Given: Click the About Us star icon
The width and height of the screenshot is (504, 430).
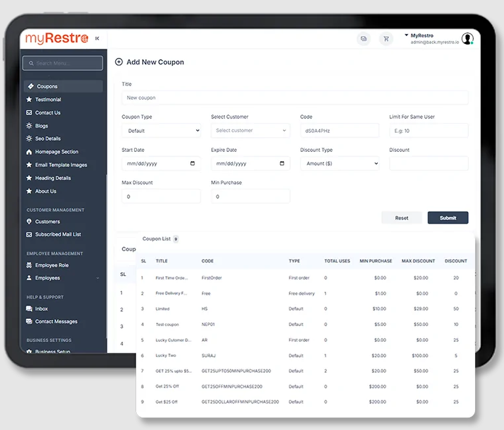Looking at the screenshot, I should coord(29,191).
